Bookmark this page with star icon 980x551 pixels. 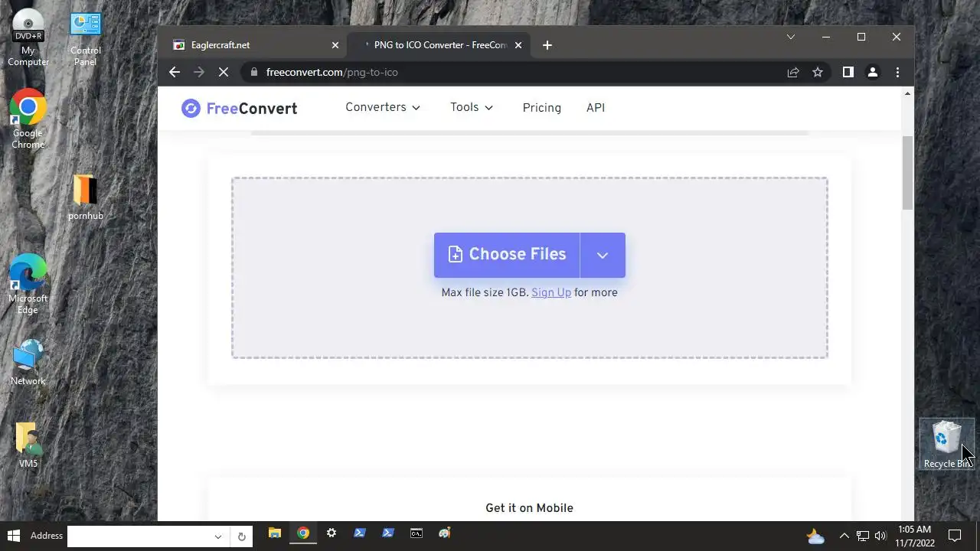tap(818, 72)
